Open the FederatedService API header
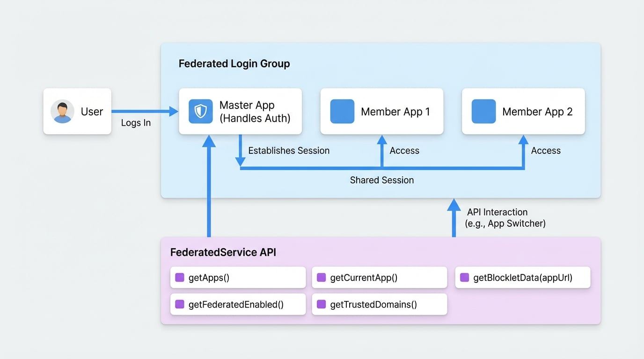This screenshot has height=359, width=644. (x=223, y=252)
